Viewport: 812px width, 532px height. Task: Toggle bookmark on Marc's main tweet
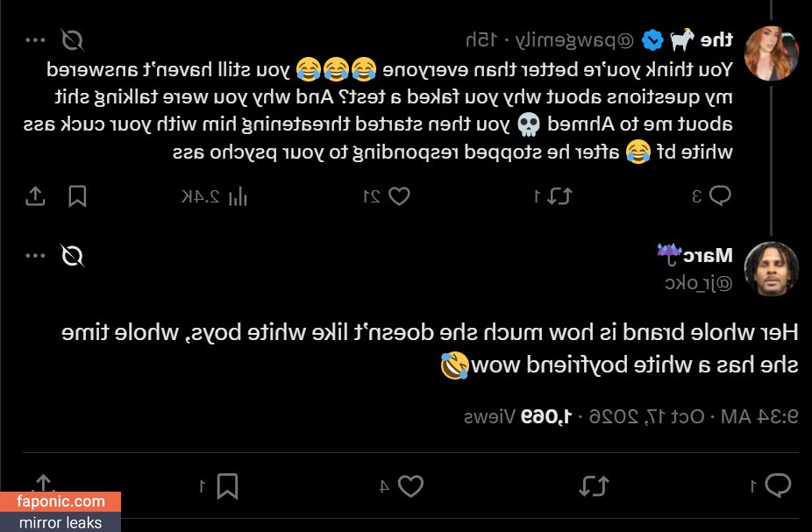(x=219, y=486)
